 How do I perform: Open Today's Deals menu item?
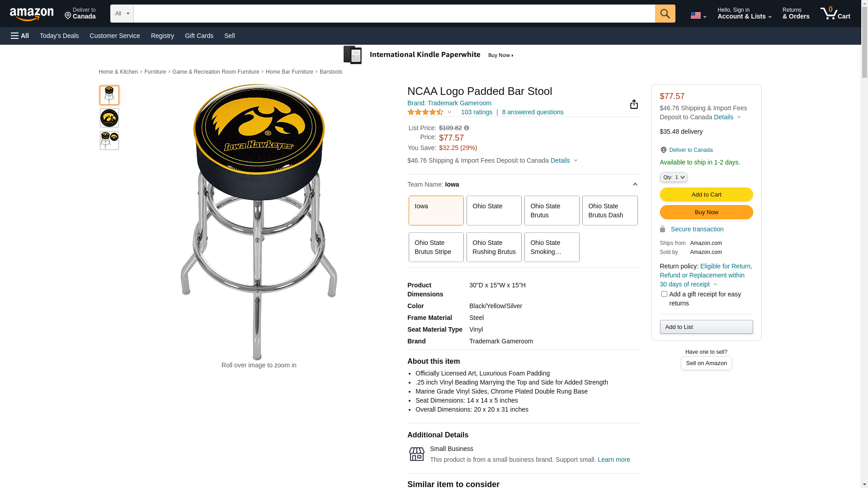59,36
